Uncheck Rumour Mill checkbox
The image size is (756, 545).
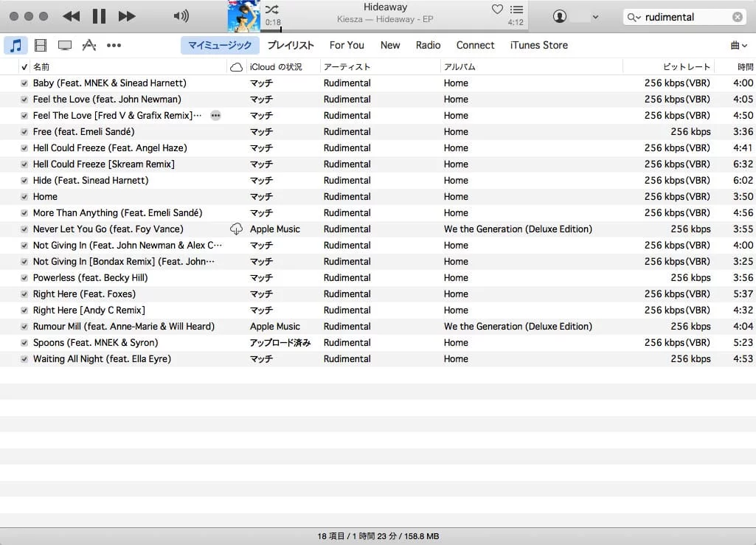coord(24,327)
